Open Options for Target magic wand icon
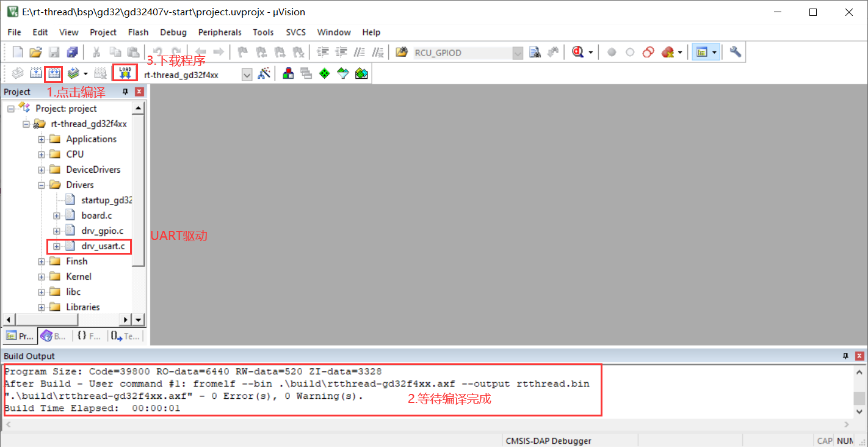The image size is (868, 447). [x=264, y=74]
